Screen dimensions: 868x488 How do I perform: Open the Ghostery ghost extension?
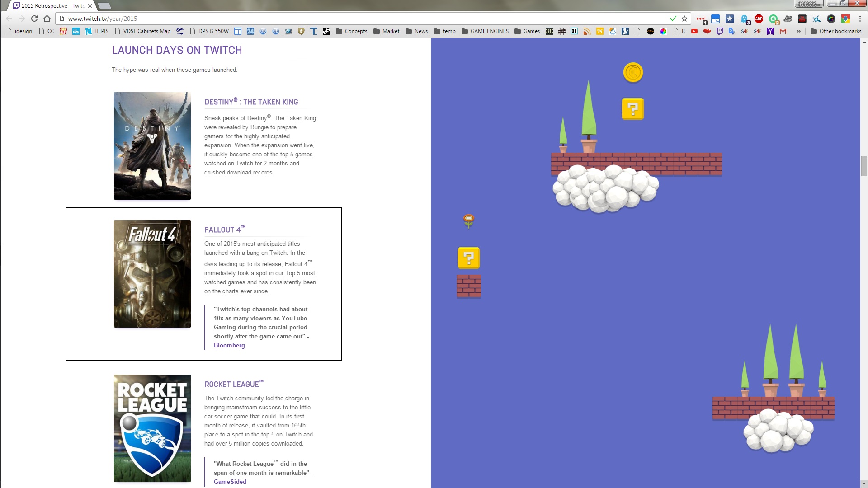tap(745, 19)
